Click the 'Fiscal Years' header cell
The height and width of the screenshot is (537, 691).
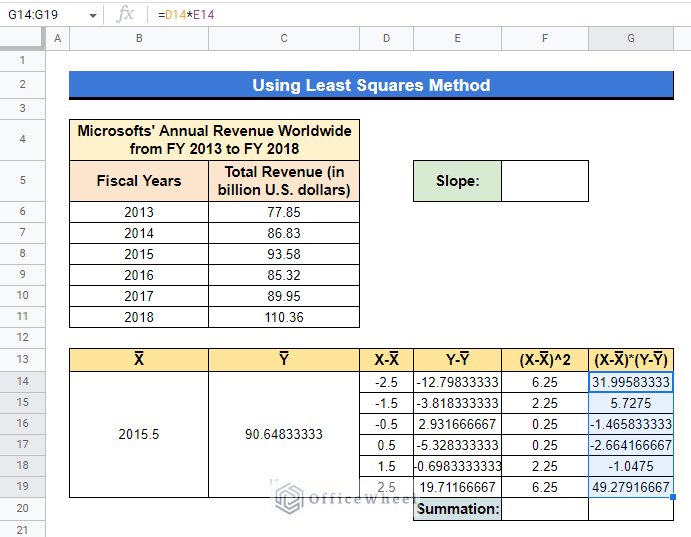[x=139, y=181]
